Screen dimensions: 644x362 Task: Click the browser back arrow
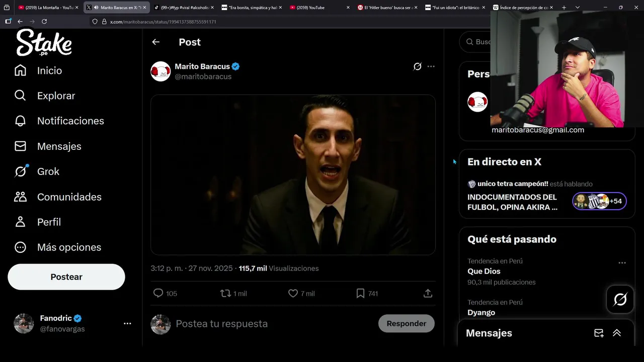[x=20, y=22]
